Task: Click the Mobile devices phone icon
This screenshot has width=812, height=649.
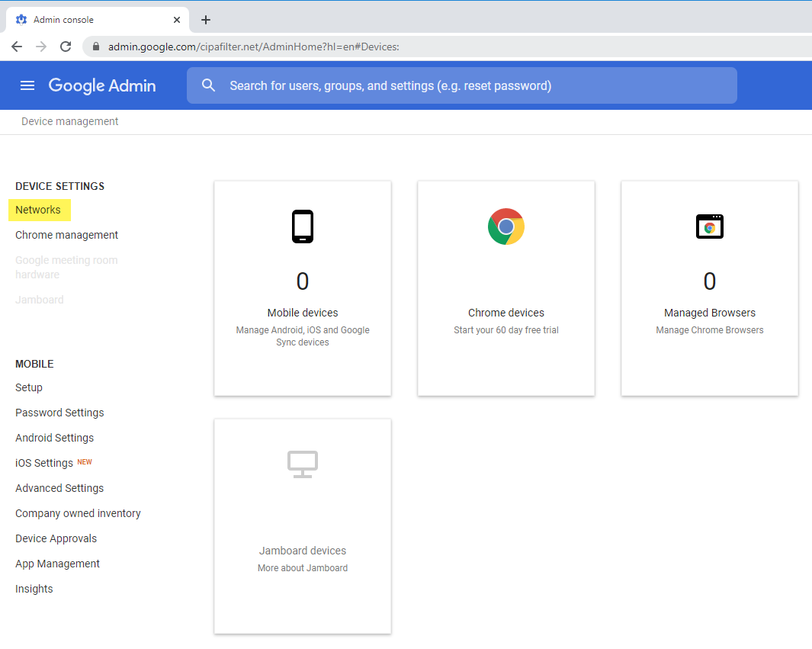Action: coord(303,227)
